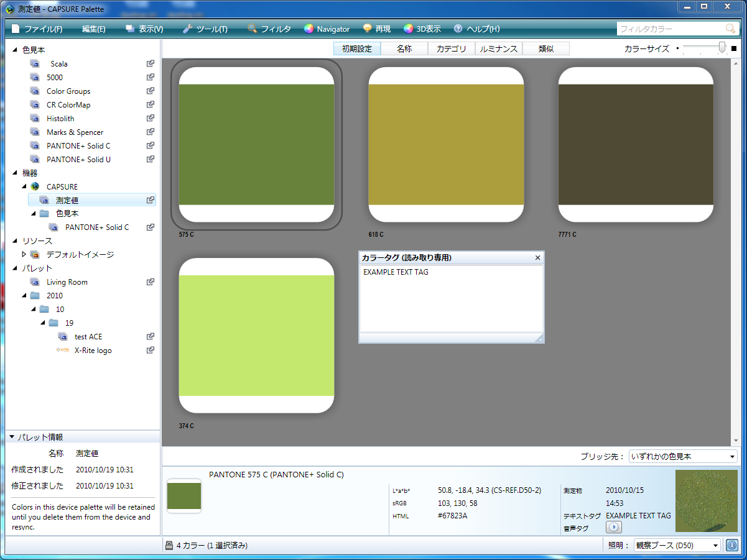
Task: Open the ツール(T) menu
Action: pyautogui.click(x=205, y=29)
